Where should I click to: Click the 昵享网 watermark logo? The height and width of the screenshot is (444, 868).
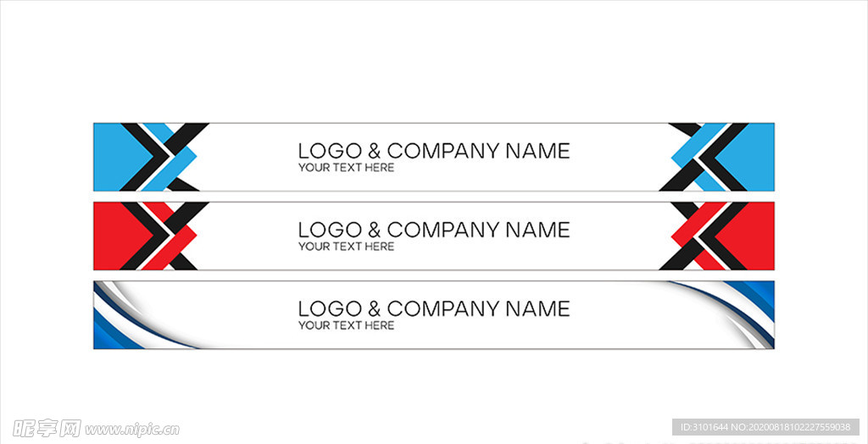tap(47, 428)
